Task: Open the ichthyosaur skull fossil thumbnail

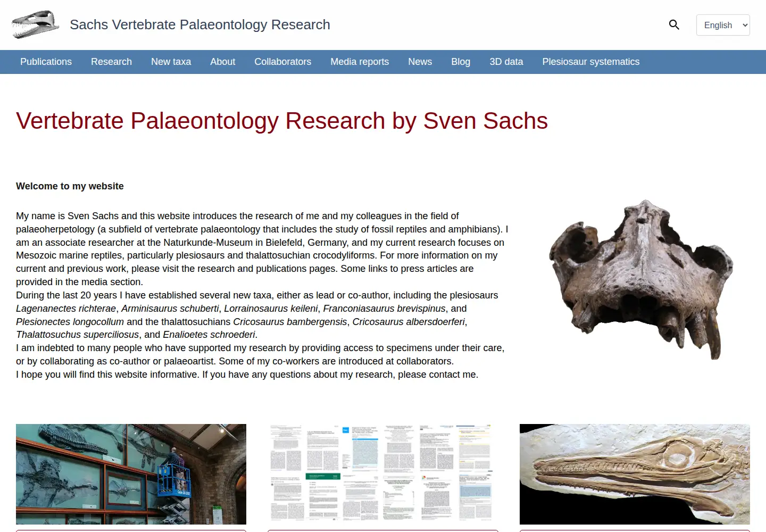Action: click(635, 474)
